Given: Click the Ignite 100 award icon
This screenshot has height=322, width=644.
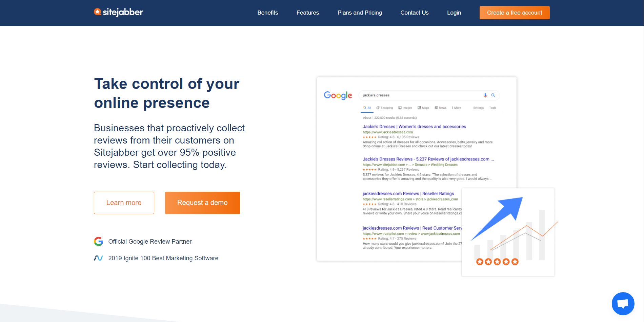Looking at the screenshot, I should 98,258.
